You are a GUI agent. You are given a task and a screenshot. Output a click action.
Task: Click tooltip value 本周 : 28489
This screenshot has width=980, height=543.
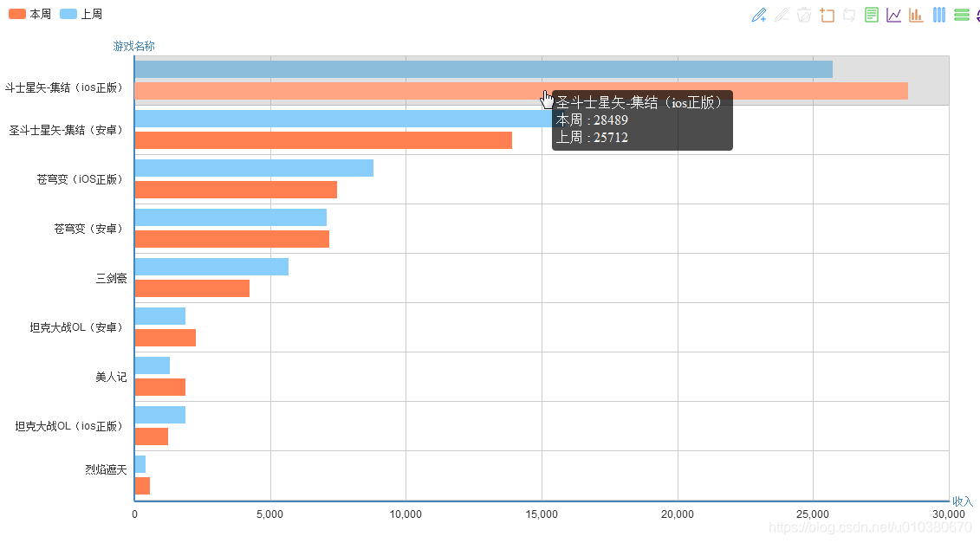pyautogui.click(x=592, y=120)
